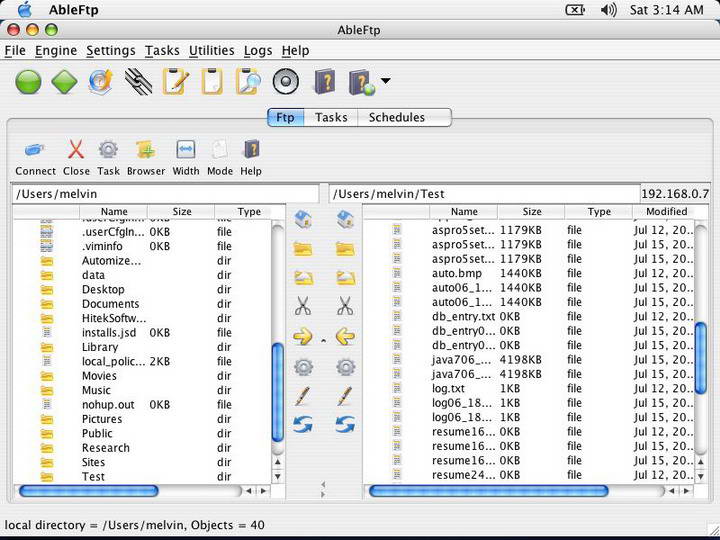This screenshot has height=540, width=720.
Task: Open the Utilities menu
Action: (211, 51)
